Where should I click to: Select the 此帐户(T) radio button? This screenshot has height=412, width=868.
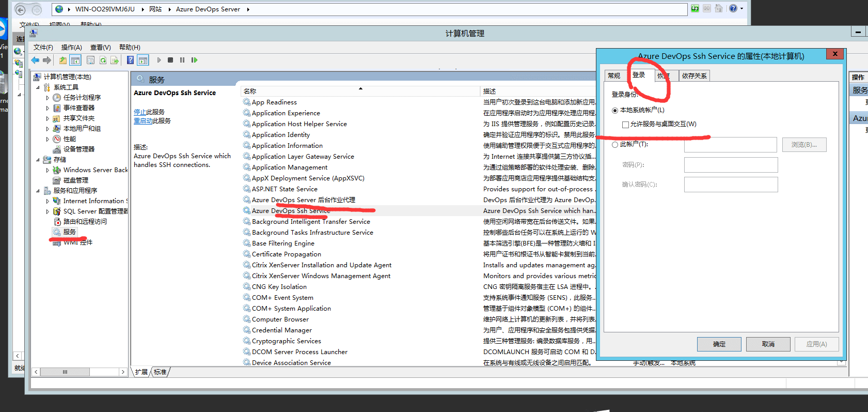[615, 145]
